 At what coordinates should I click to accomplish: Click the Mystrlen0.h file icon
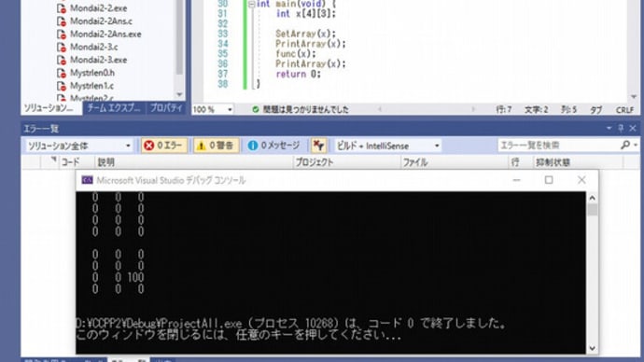pyautogui.click(x=62, y=73)
